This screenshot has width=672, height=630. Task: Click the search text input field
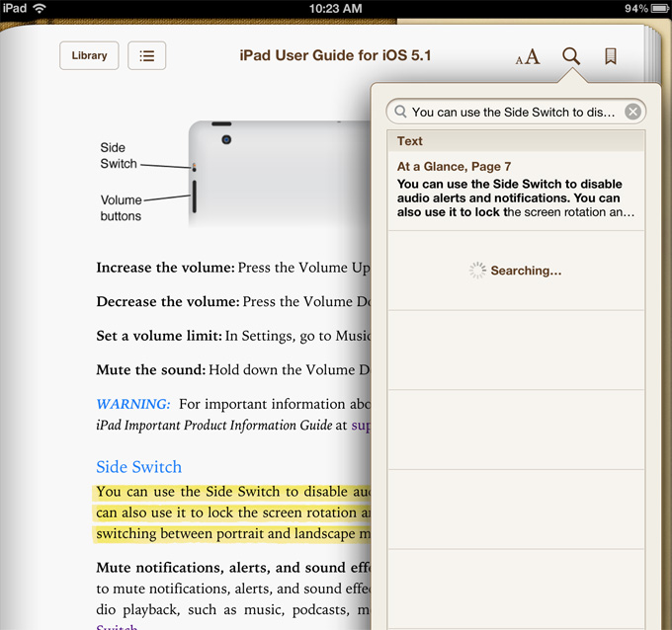pos(512,112)
